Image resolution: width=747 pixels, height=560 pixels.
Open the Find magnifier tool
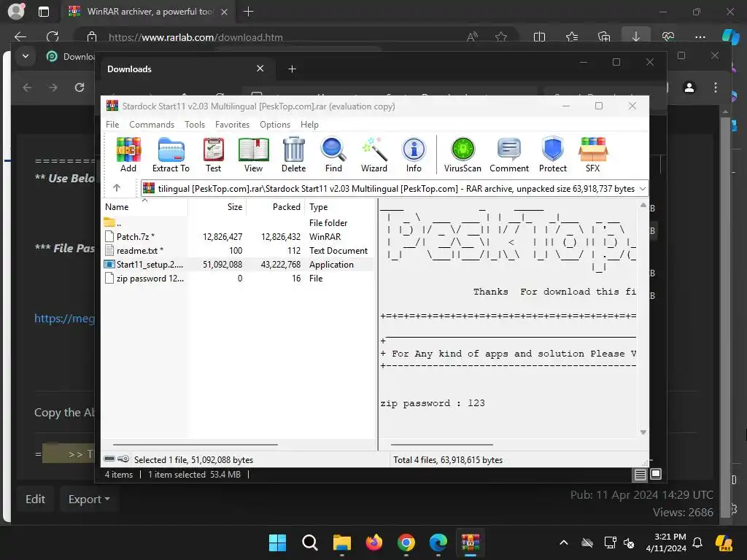point(333,155)
